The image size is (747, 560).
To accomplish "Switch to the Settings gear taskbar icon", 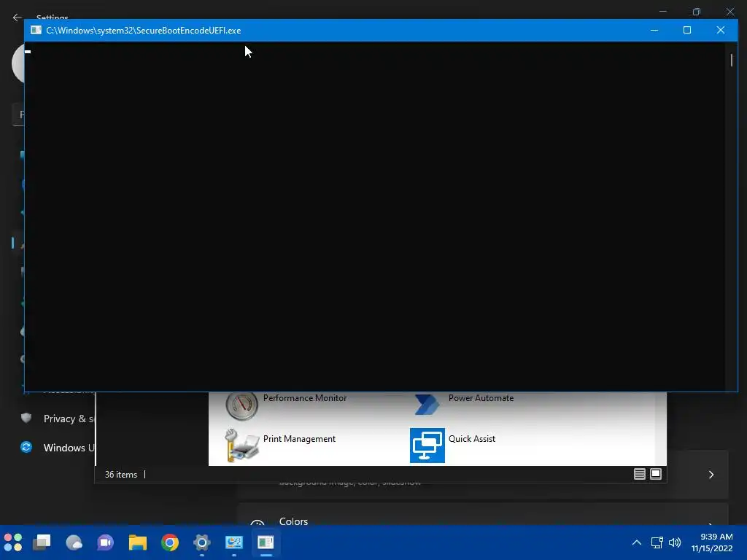I will (201, 542).
